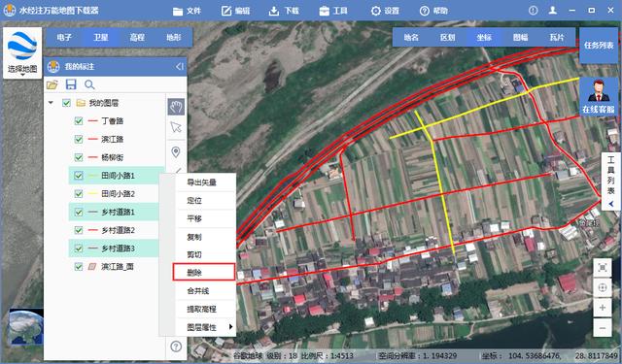Toggle the 区划 overlay tab
This screenshot has height=364, width=622.
447,38
